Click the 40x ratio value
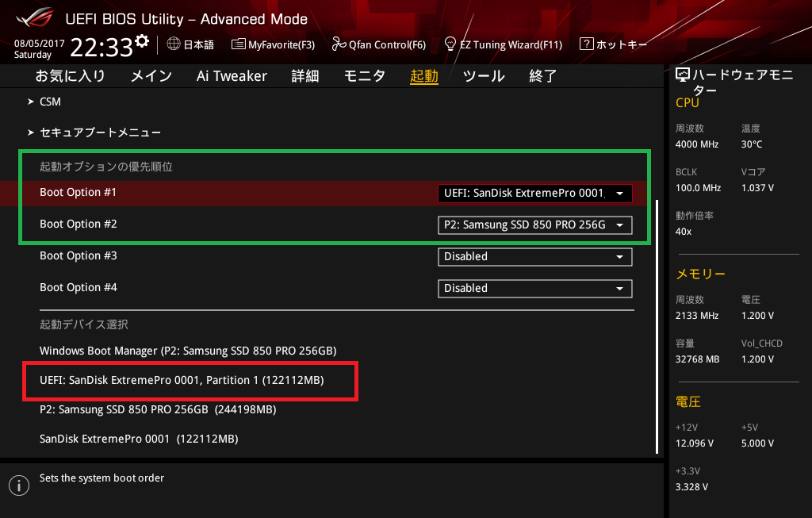812x518 pixels. pos(684,232)
